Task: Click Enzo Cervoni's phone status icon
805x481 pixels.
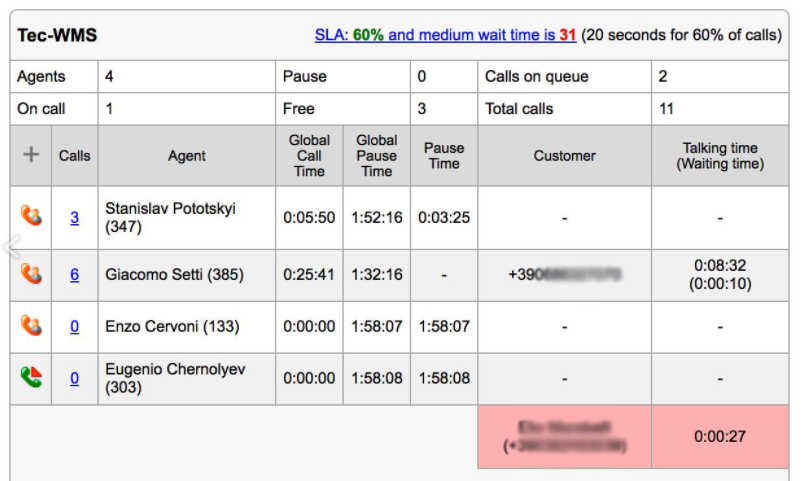Action: 31,326
